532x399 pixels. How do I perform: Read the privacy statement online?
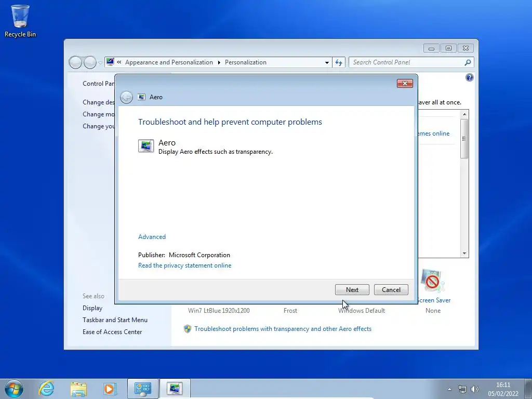coord(184,265)
